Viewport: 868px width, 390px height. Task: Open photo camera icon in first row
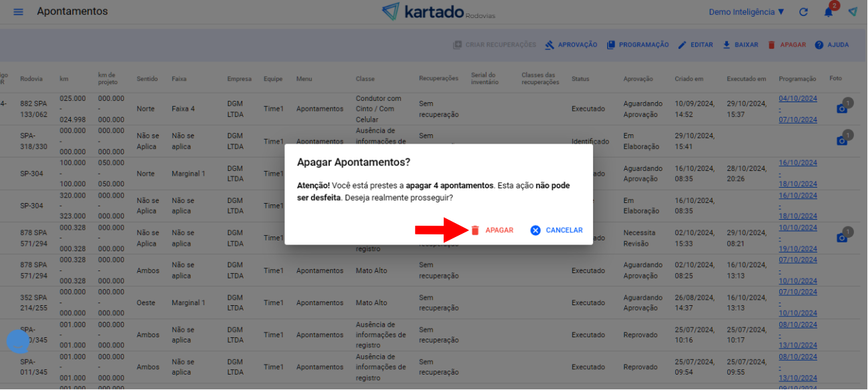pos(842,108)
